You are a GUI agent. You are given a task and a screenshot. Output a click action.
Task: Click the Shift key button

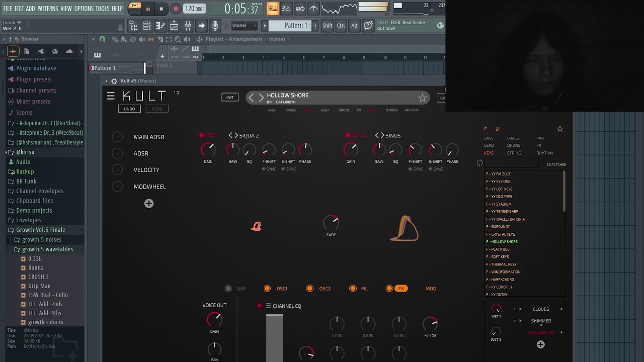coord(328,26)
